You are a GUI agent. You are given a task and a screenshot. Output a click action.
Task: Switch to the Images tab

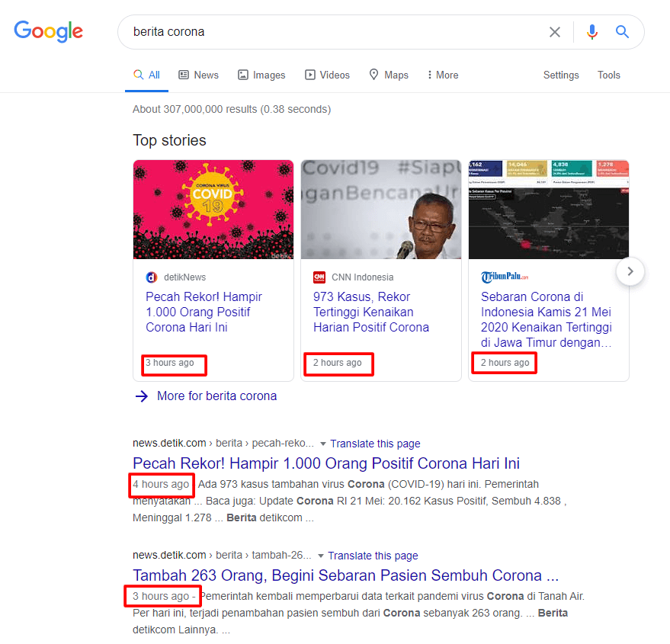(x=261, y=75)
